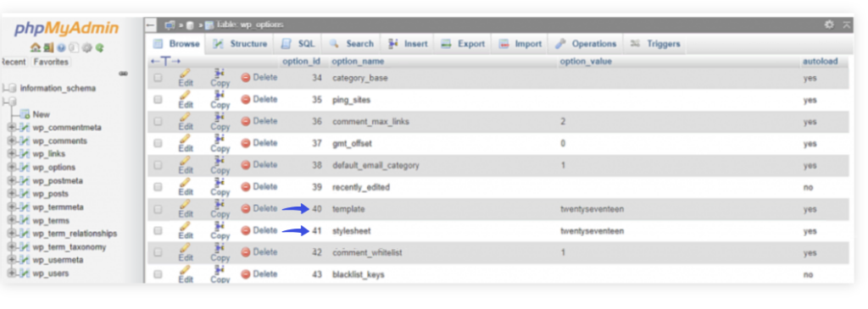Expand the wp_posts table node

[x=12, y=194]
